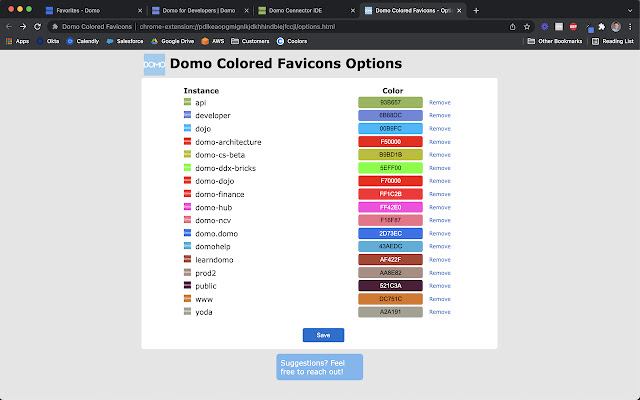640x400 pixels.
Task: Click the api color swatch 90B657
Action: point(390,102)
